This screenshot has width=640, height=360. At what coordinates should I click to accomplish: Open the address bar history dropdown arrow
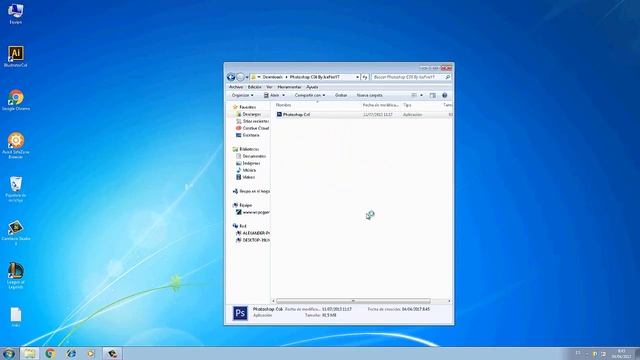click(358, 77)
